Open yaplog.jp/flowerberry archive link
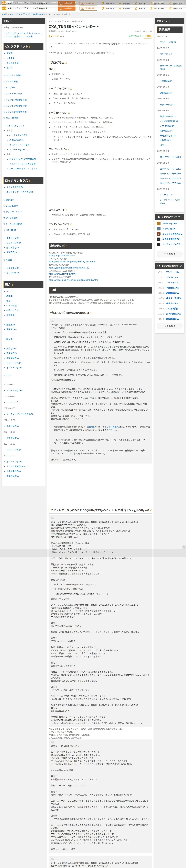This screenshot has width=186, height=868. pos(69,268)
